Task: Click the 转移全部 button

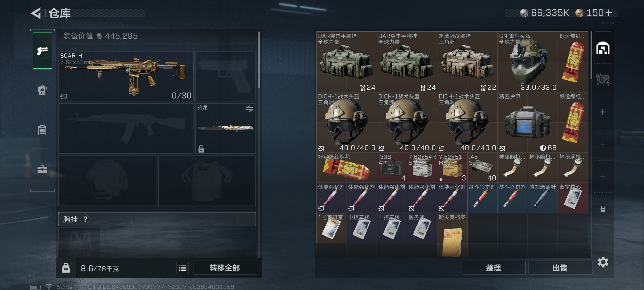Action: pyautogui.click(x=225, y=268)
